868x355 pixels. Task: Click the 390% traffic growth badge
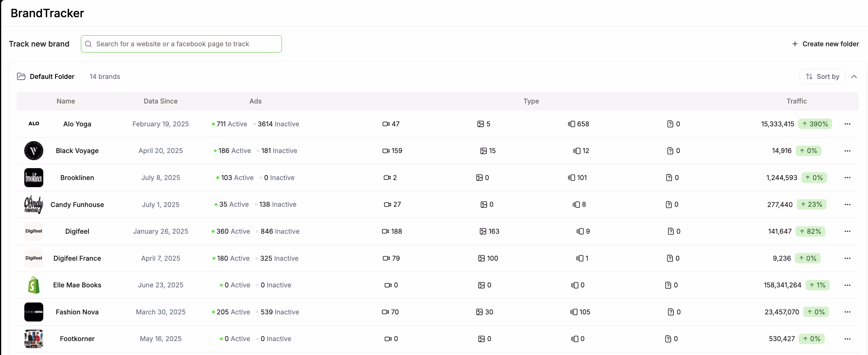click(x=815, y=124)
